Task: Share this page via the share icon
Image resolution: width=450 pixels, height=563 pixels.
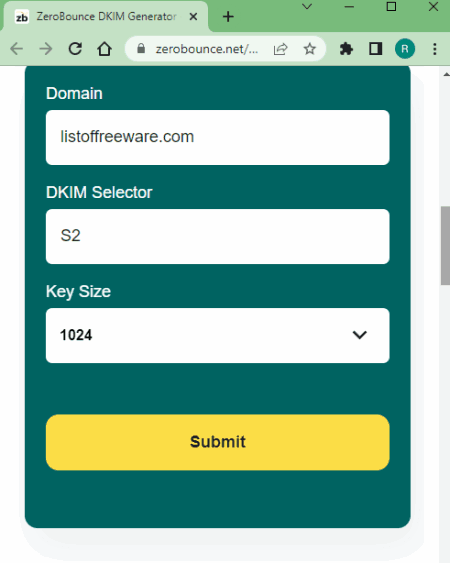Action: point(280,49)
